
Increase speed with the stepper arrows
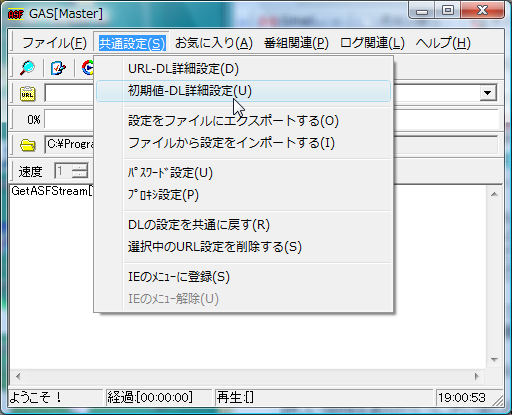(80, 167)
